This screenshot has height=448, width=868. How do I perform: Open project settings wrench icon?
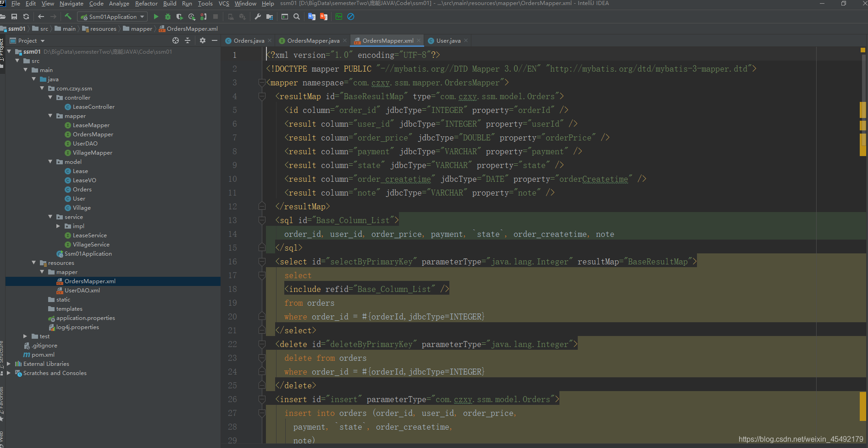(x=258, y=17)
